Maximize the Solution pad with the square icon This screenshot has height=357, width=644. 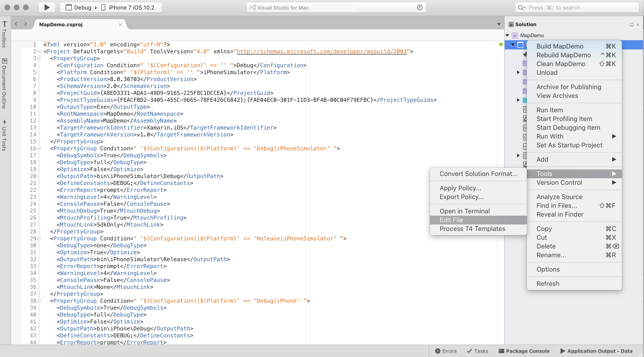(x=632, y=24)
